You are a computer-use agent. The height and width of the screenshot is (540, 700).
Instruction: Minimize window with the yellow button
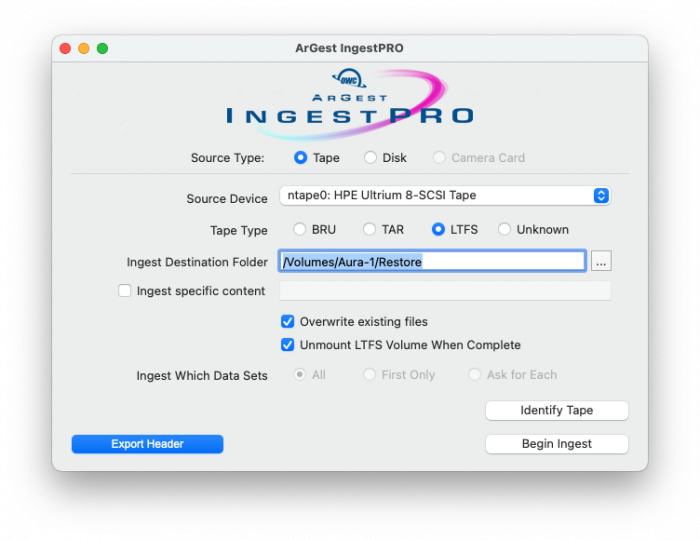tap(84, 48)
